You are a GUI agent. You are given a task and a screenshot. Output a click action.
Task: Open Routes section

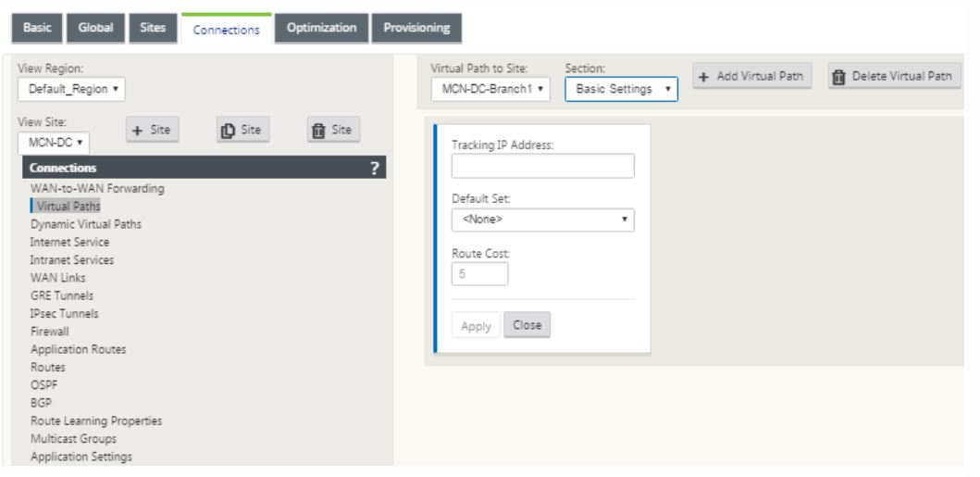click(x=47, y=367)
